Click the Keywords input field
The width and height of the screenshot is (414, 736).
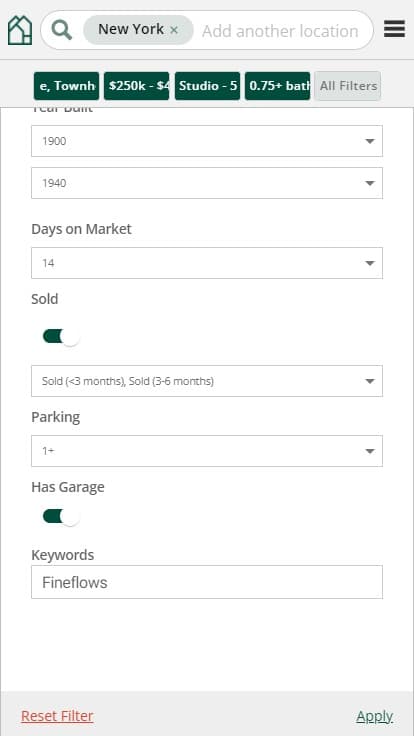[207, 582]
